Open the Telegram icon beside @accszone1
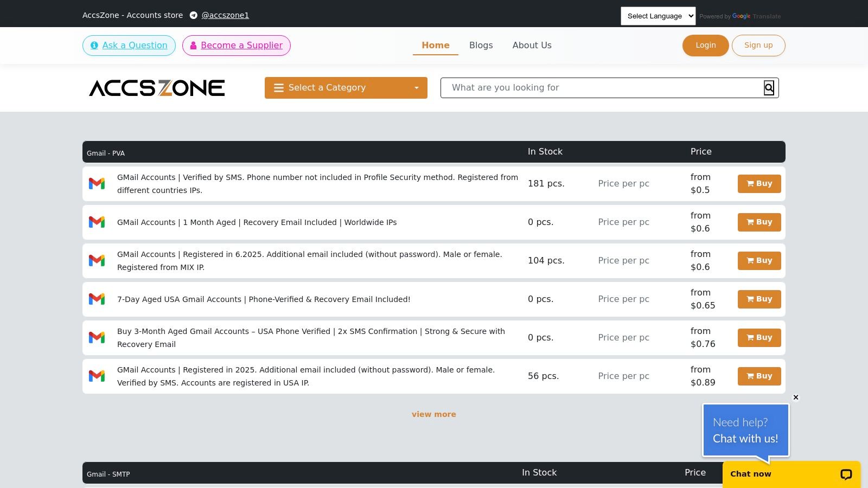This screenshot has height=488, width=868. 194,15
